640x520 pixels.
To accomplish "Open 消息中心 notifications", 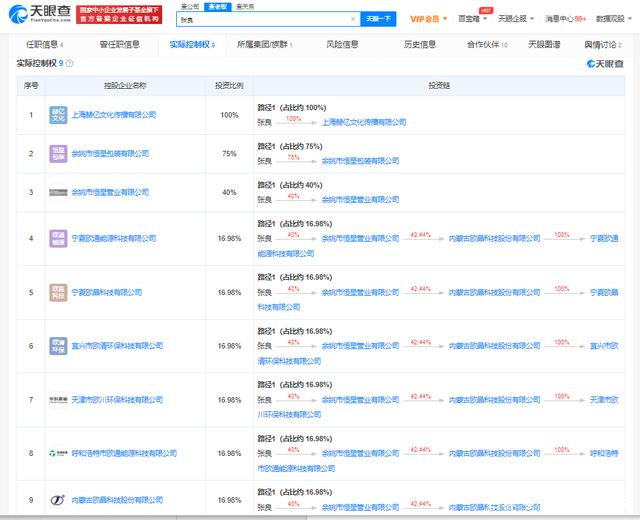I will pos(565,19).
